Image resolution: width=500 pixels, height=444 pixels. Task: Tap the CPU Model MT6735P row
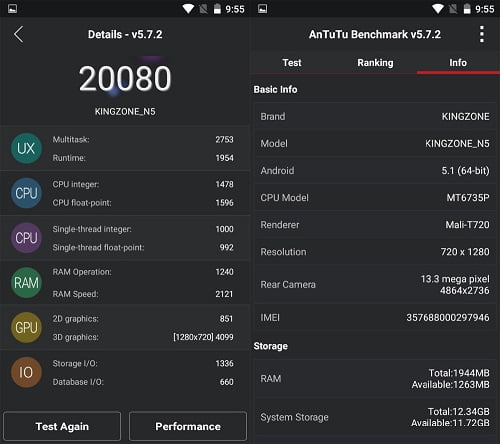pyautogui.click(x=375, y=198)
